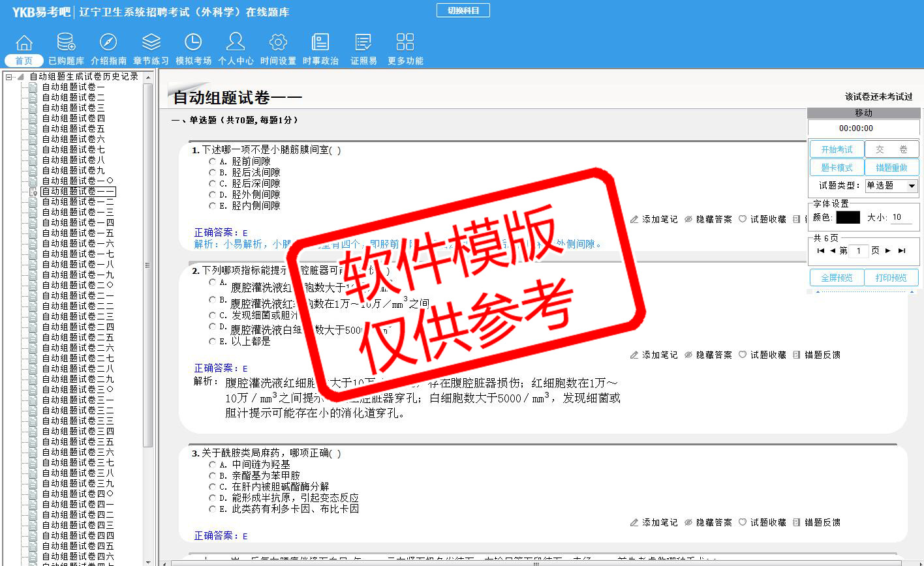This screenshot has height=566, width=924.
Task: Open the 时事政治 news icon
Action: (x=320, y=43)
